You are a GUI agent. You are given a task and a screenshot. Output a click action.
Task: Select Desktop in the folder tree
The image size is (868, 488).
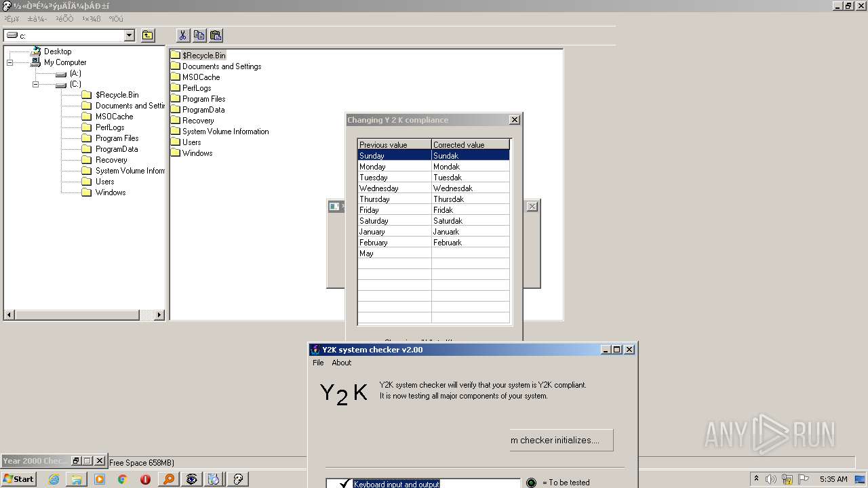58,52
